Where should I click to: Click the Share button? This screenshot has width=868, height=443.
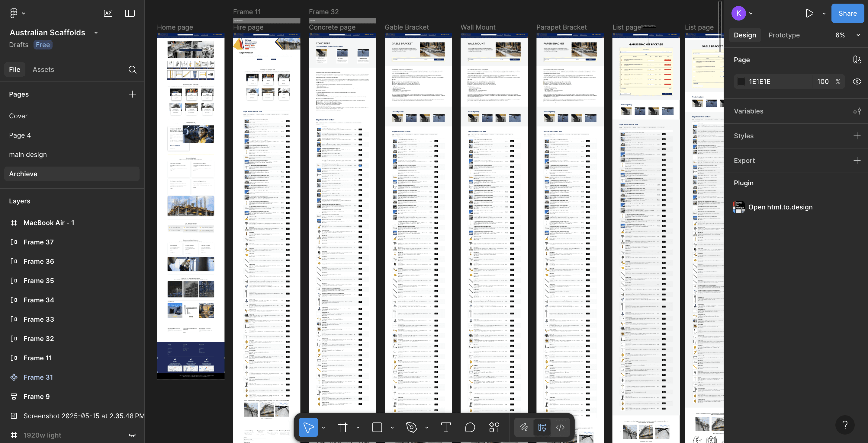[x=847, y=13]
